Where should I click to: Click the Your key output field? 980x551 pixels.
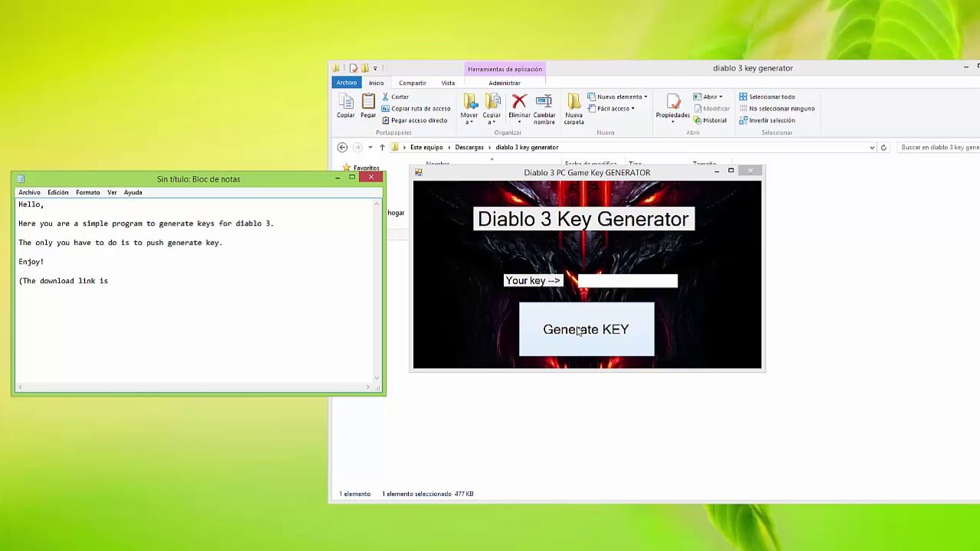point(627,281)
